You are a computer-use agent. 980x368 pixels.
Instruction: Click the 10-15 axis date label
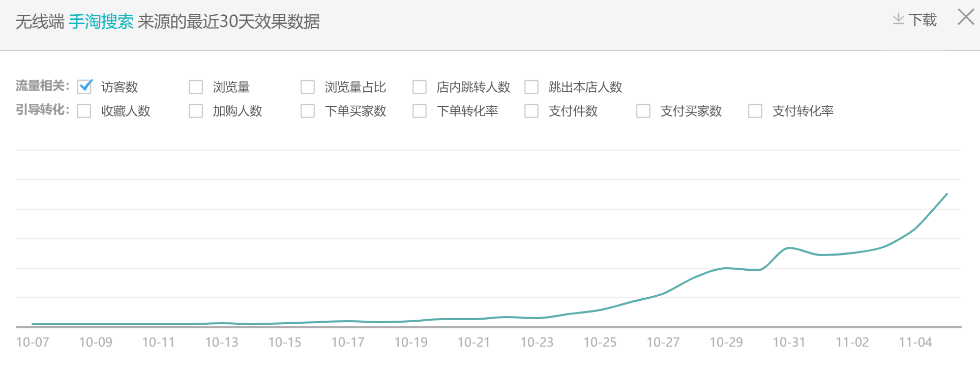(x=285, y=342)
